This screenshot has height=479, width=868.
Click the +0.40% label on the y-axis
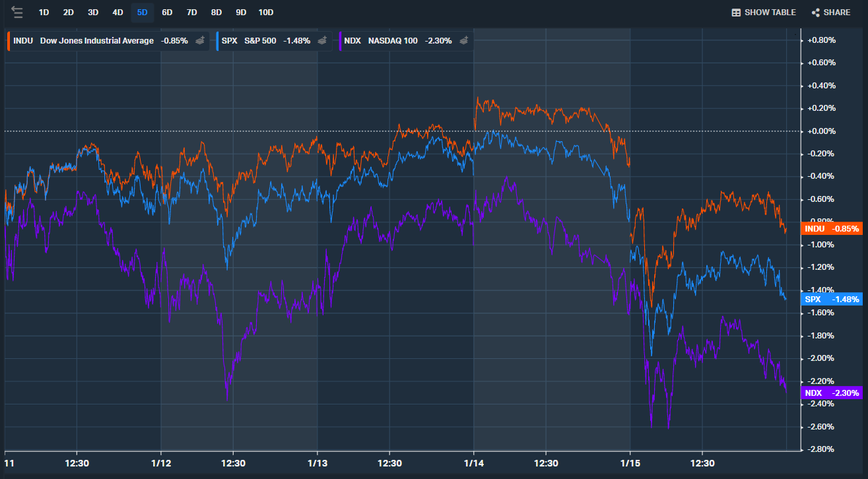tap(821, 86)
